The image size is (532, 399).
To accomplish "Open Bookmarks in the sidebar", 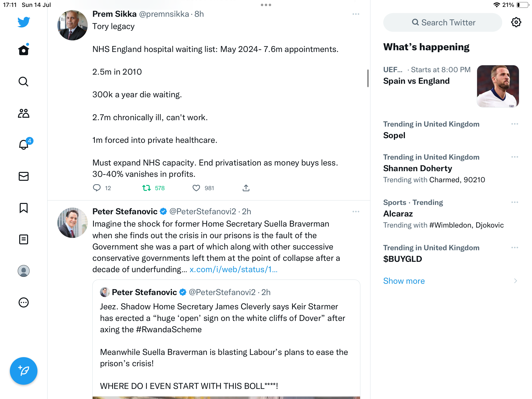I will pyautogui.click(x=24, y=208).
